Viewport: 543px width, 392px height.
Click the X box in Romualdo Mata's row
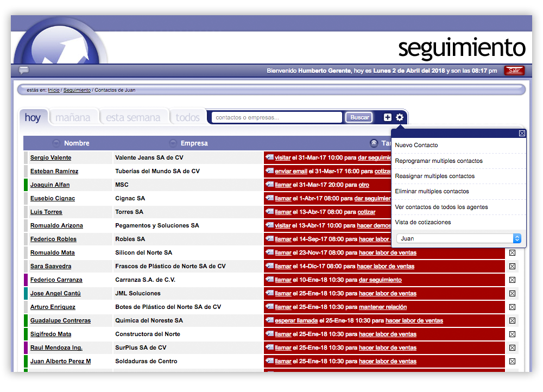(x=512, y=253)
